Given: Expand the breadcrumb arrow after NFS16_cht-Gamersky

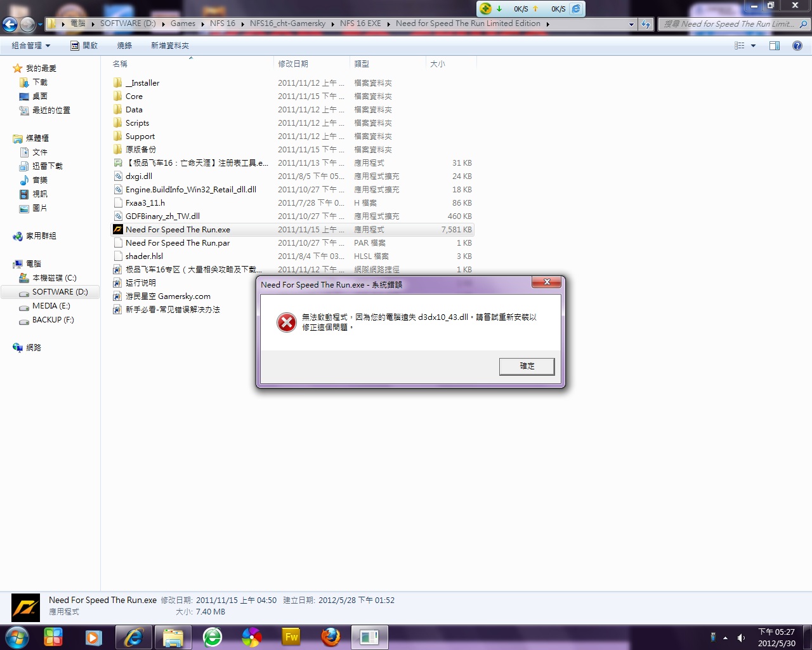Looking at the screenshot, I should pos(332,24).
